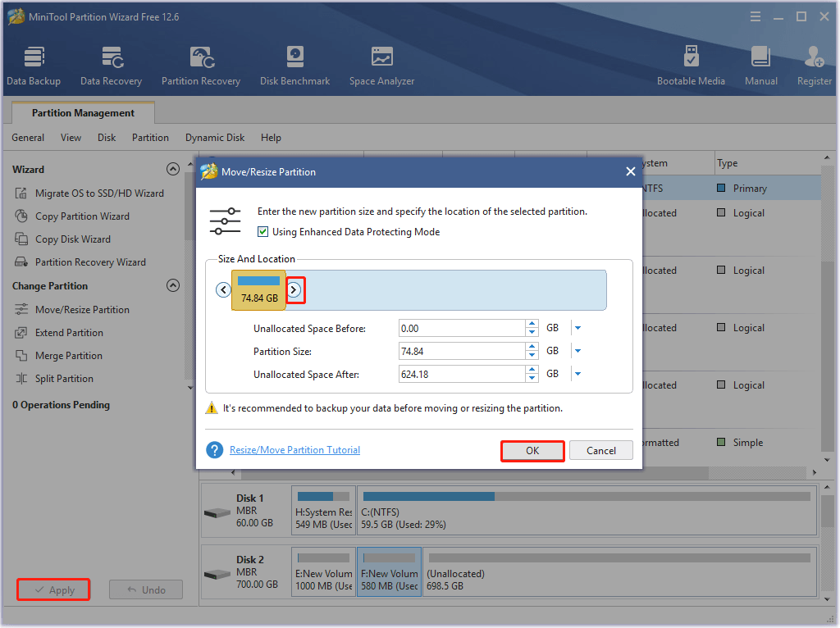Launch Data Recovery from toolbar
This screenshot has width=840, height=628.
112,66
